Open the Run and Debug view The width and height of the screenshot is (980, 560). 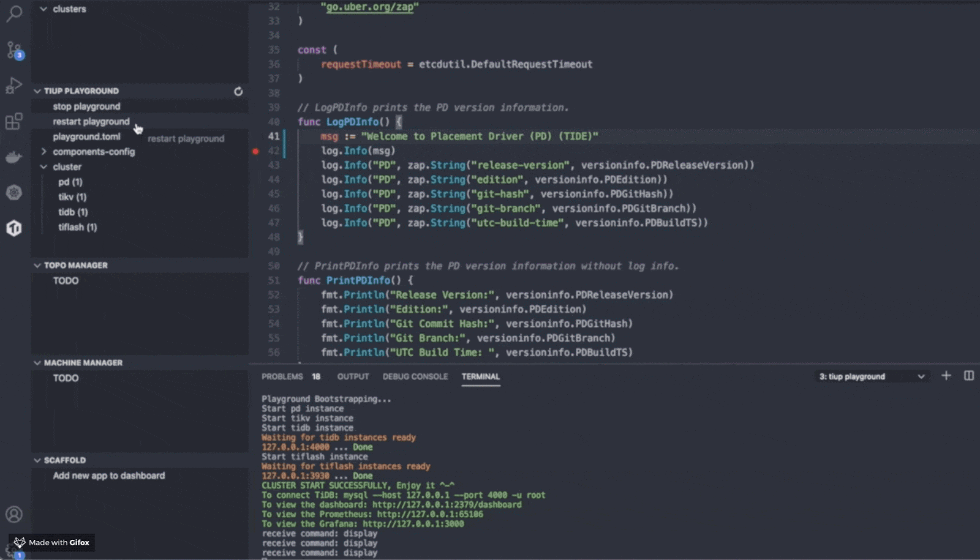click(14, 85)
